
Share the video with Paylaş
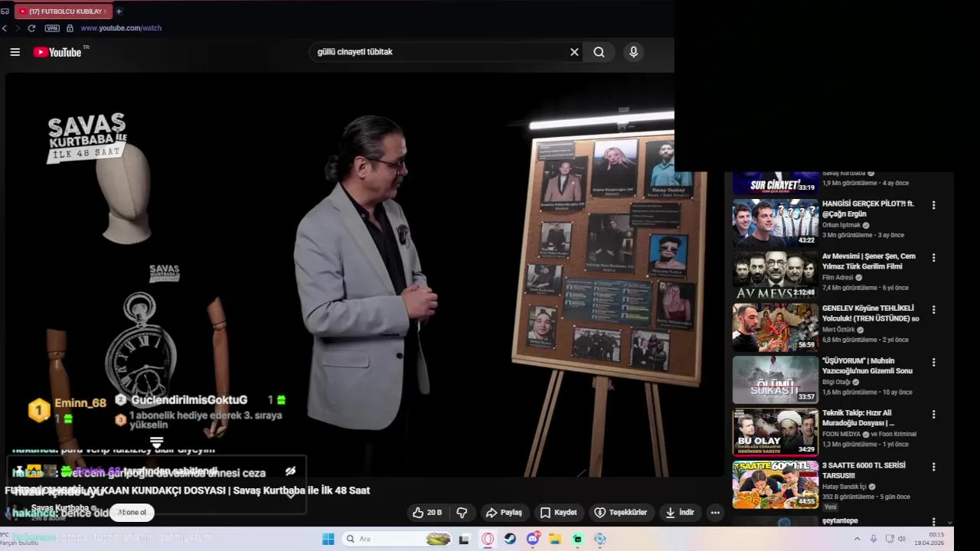(504, 513)
